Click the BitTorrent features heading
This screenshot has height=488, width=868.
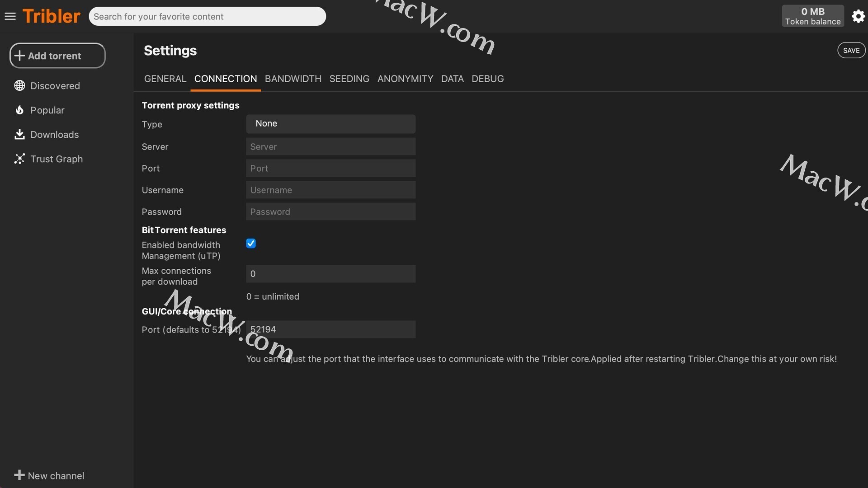[184, 230]
